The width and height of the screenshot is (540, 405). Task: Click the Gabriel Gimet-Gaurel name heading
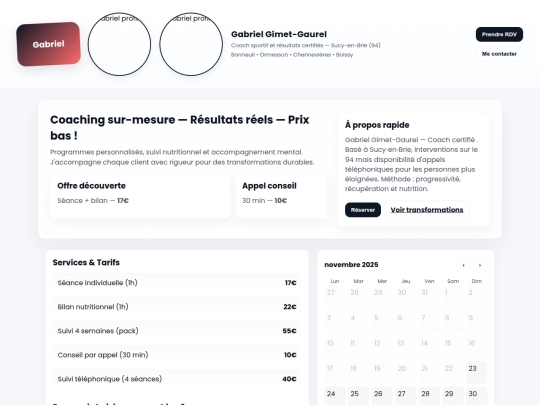pyautogui.click(x=279, y=34)
